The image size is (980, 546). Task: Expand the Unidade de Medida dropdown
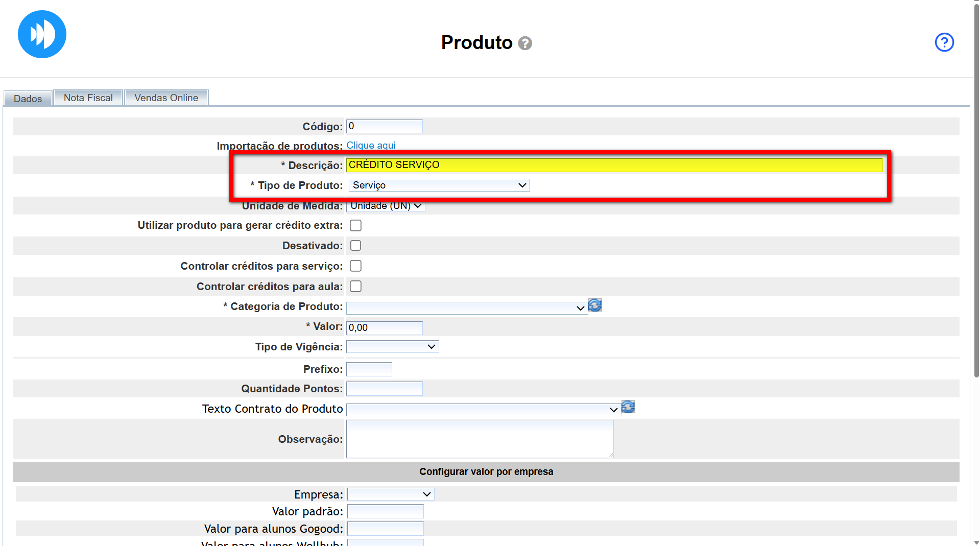386,206
